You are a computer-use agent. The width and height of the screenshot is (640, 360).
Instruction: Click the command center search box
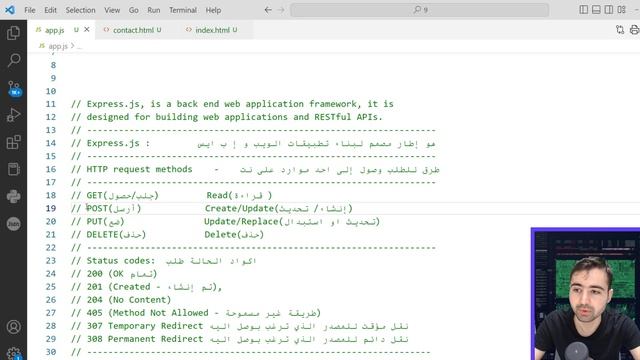(x=420, y=10)
